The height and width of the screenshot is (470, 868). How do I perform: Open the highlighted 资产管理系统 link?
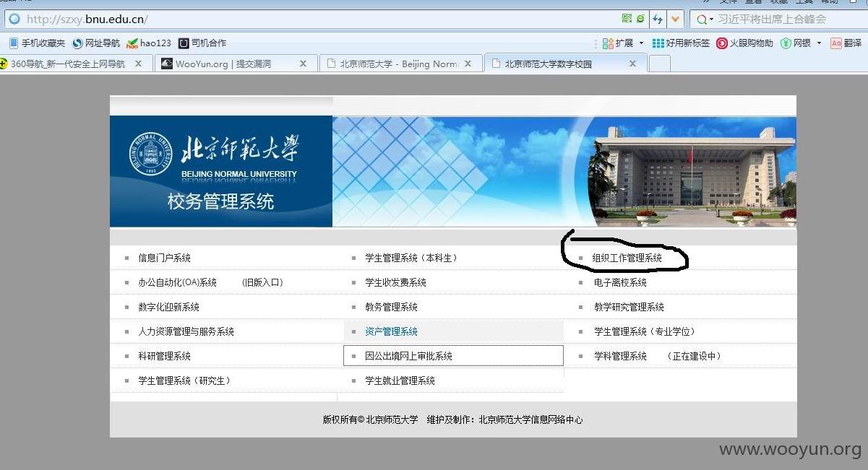[391, 331]
